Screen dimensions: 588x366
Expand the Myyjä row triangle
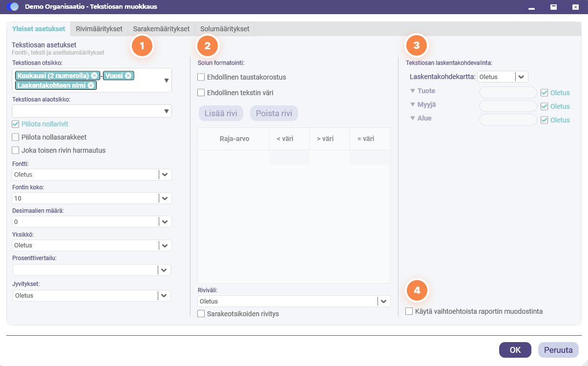(413, 105)
